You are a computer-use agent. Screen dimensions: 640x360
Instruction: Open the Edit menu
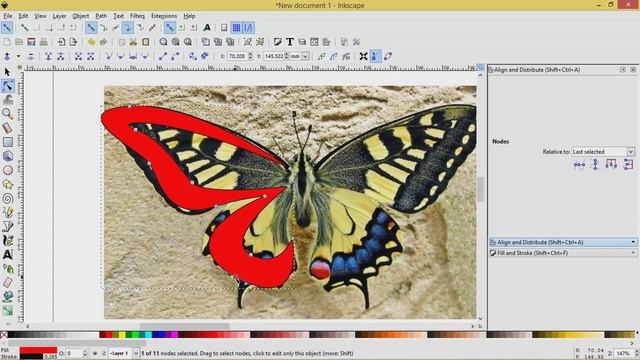tap(23, 16)
